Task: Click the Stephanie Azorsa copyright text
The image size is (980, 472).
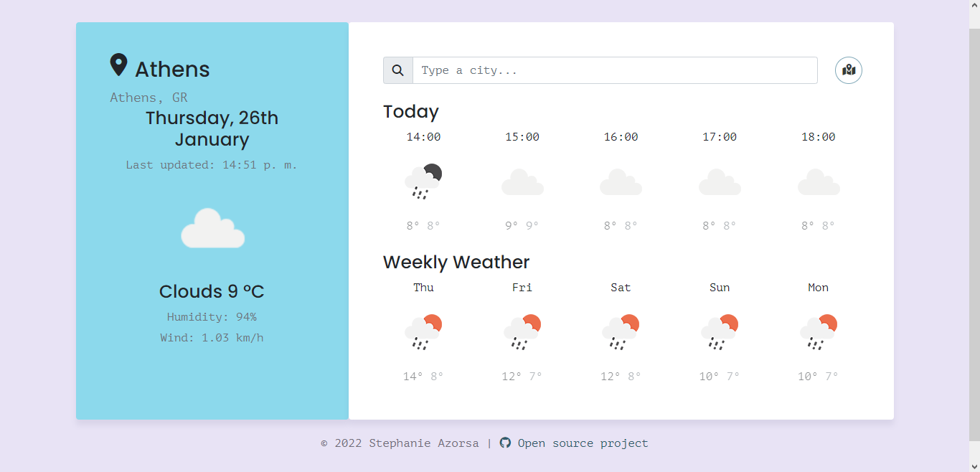Action: (400, 443)
